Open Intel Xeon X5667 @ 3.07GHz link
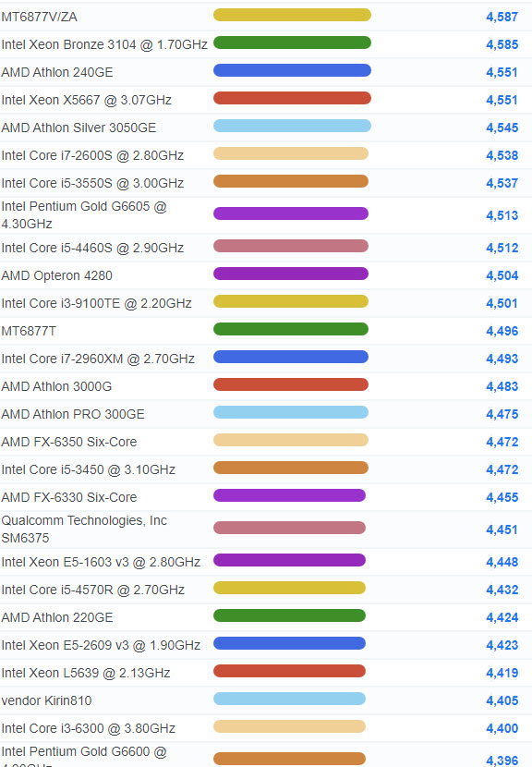 (x=87, y=100)
